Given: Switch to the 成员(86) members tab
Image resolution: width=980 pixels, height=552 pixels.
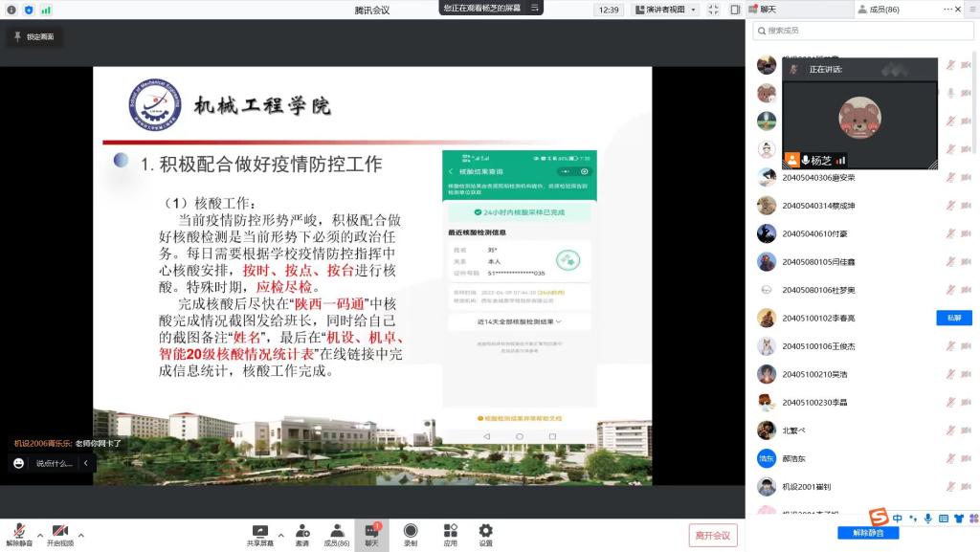Looking at the screenshot, I should click(x=878, y=10).
